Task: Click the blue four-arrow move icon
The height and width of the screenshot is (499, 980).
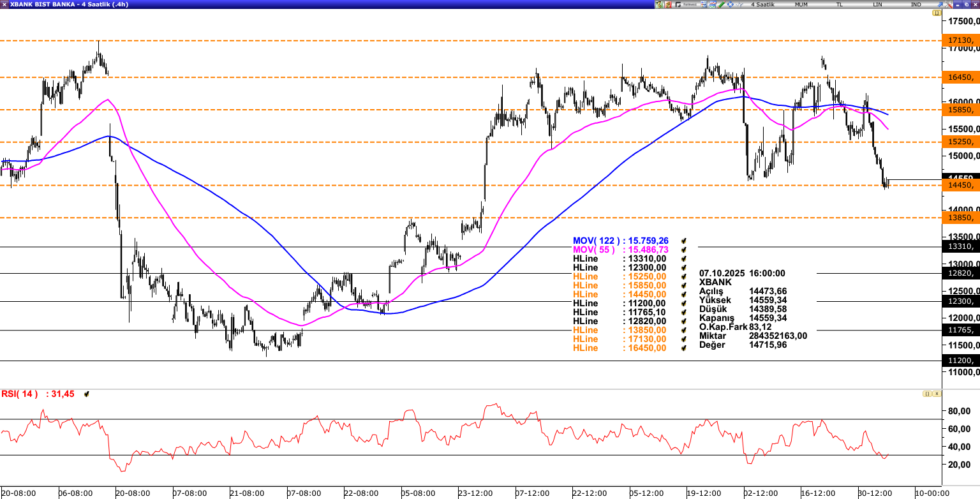Action: (x=731, y=4)
